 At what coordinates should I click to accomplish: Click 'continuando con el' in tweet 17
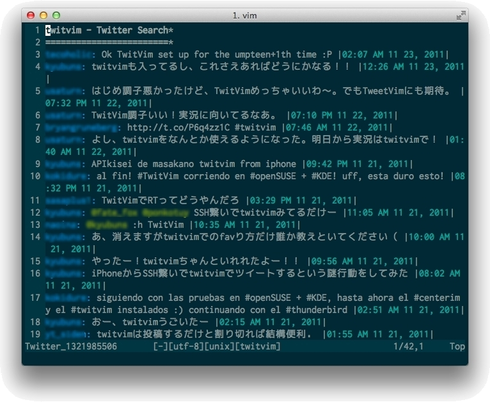[x=235, y=310]
